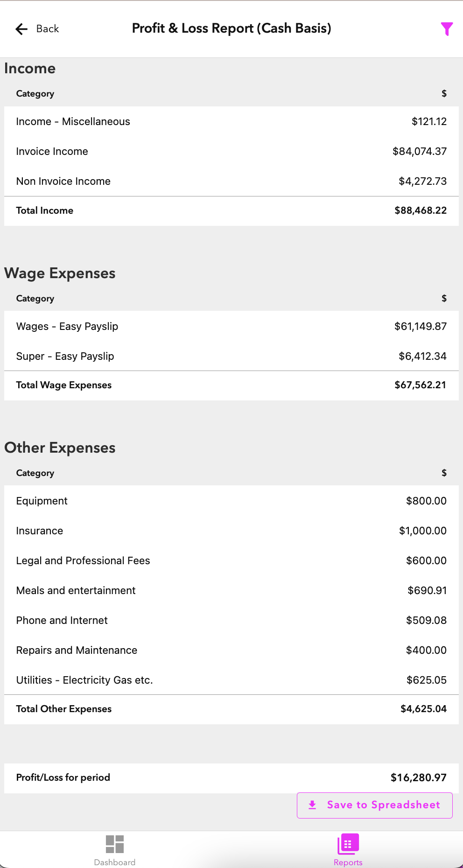Click the Phone and Internet row
Image resolution: width=463 pixels, height=868 pixels.
coord(231,620)
